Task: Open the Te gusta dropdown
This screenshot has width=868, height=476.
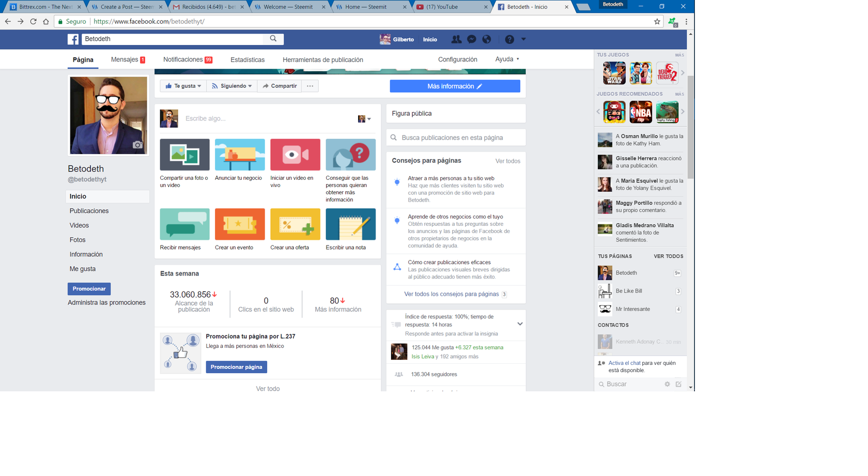Action: click(x=183, y=86)
